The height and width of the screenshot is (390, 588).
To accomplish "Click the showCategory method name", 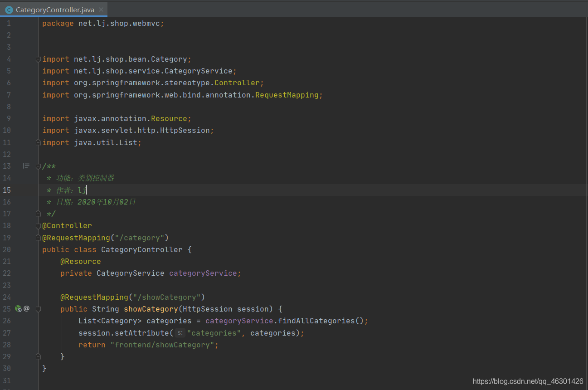I will (151, 309).
